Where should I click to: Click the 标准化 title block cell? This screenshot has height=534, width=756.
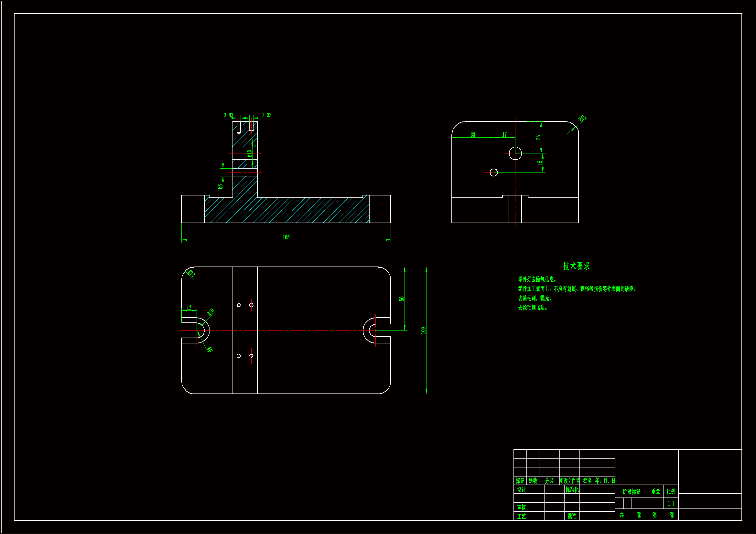572,490
